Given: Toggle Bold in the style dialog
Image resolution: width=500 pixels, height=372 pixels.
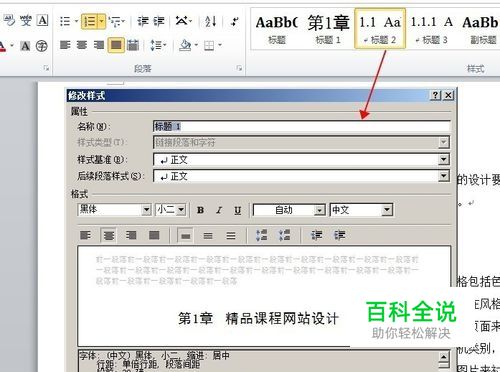Looking at the screenshot, I should pos(200,210).
